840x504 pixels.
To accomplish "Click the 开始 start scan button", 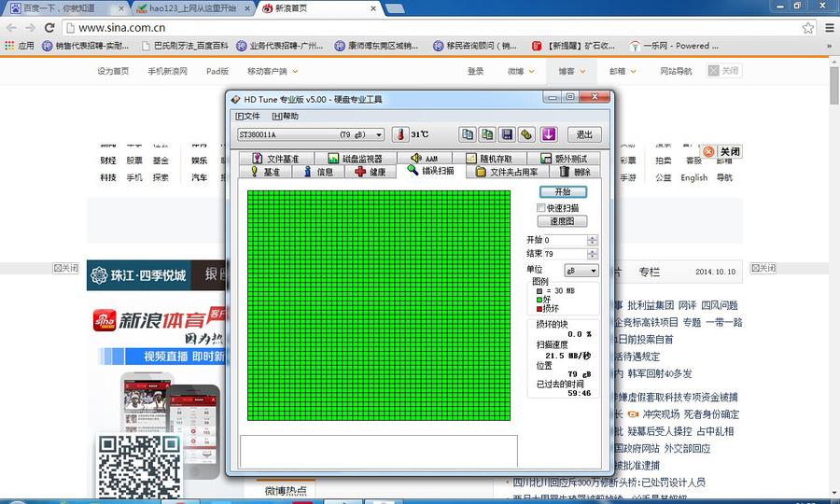I will coord(563,191).
